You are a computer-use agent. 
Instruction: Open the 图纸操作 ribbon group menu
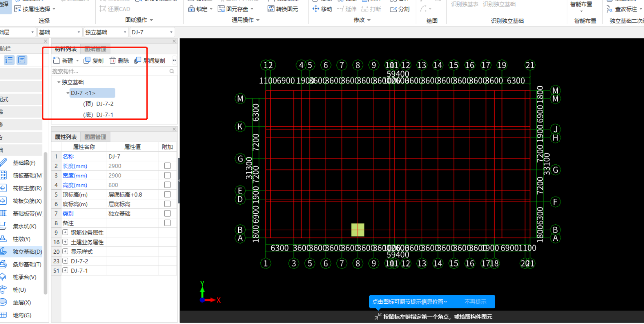[139, 20]
